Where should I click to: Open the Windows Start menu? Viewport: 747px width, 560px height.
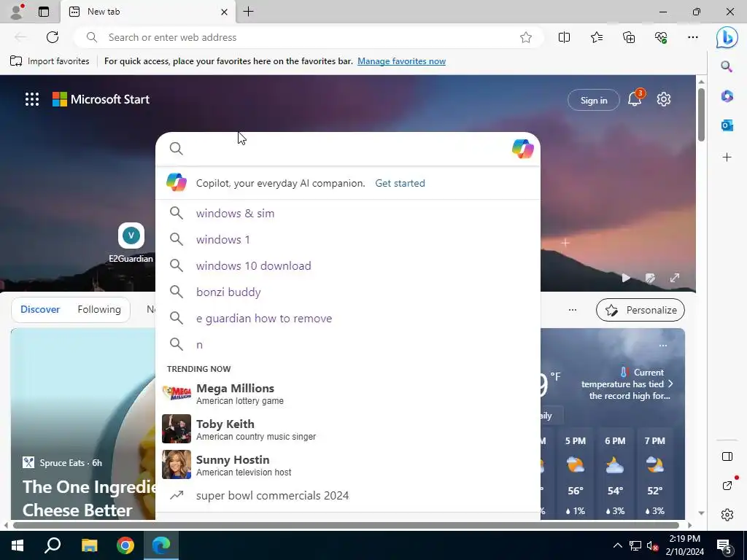[18, 545]
